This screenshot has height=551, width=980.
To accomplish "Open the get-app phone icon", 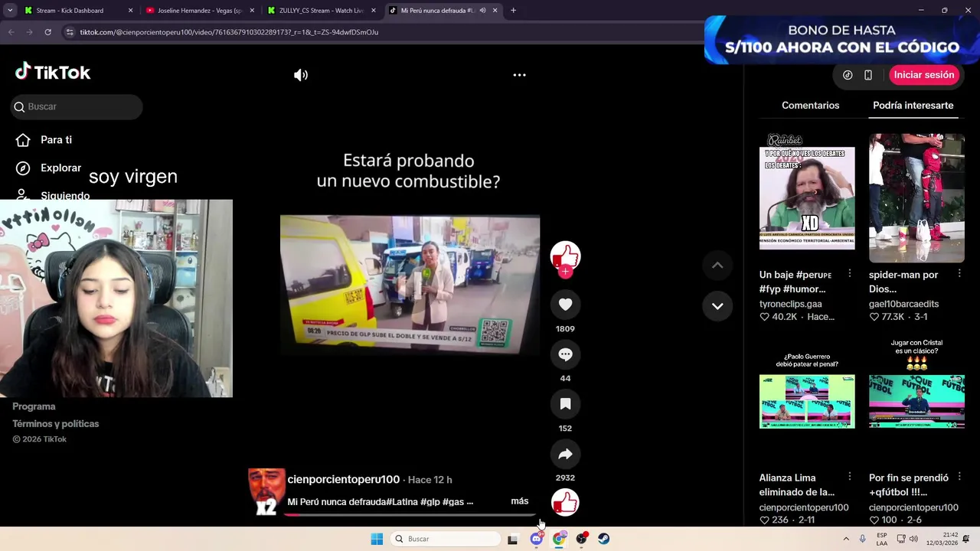I will coord(868,75).
